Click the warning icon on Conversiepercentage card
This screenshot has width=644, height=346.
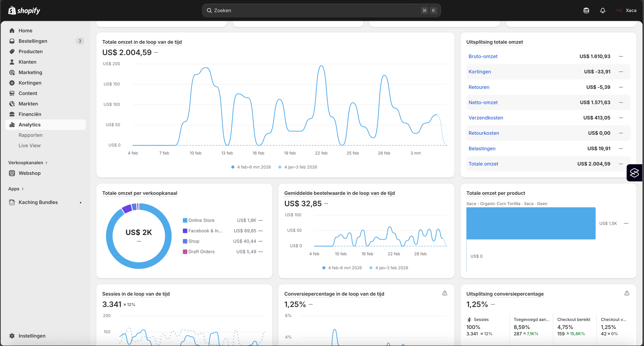(x=445, y=293)
